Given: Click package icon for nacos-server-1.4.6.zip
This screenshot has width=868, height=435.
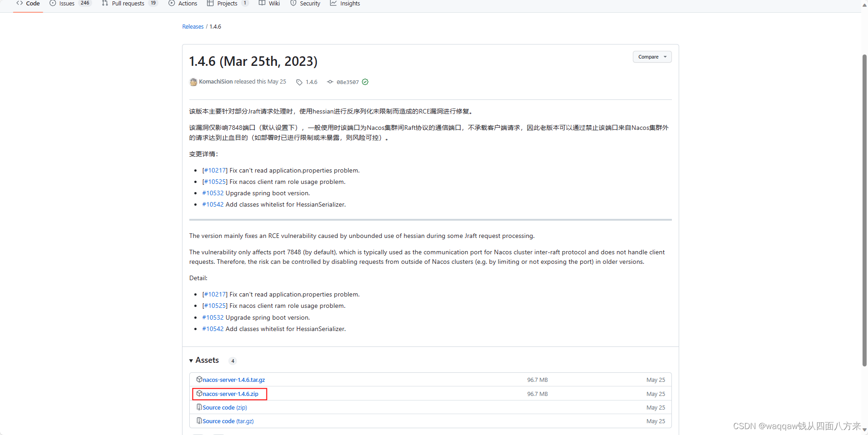Looking at the screenshot, I should [199, 393].
